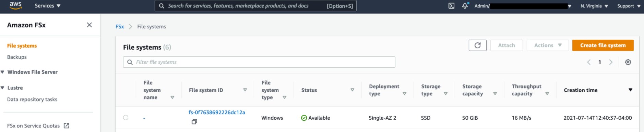Go to the previous page arrow

click(x=589, y=62)
